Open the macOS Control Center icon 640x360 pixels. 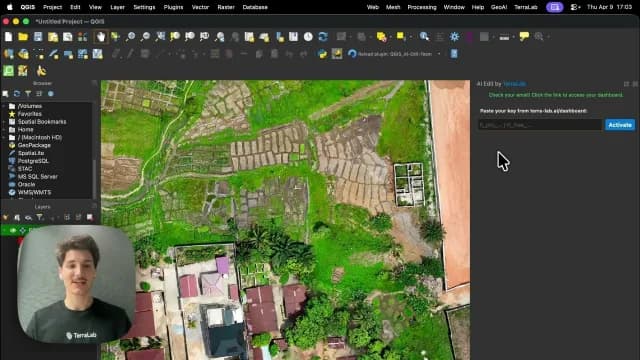(x=575, y=7)
